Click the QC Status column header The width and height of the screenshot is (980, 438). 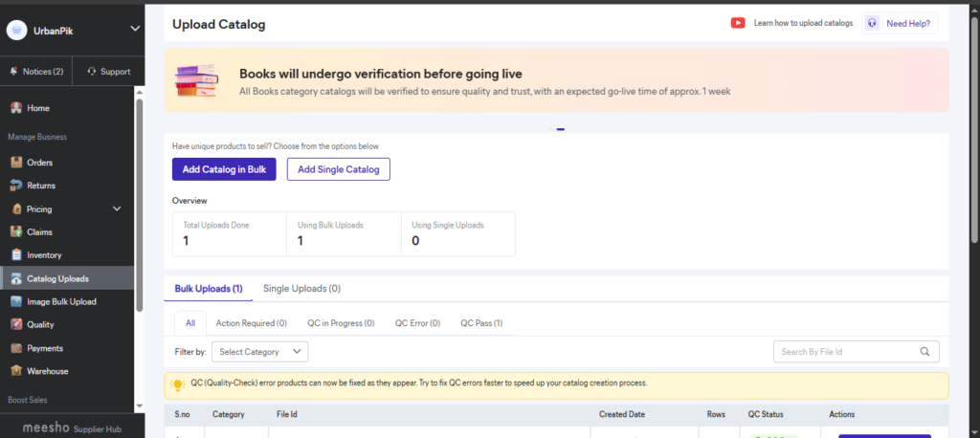pos(766,414)
